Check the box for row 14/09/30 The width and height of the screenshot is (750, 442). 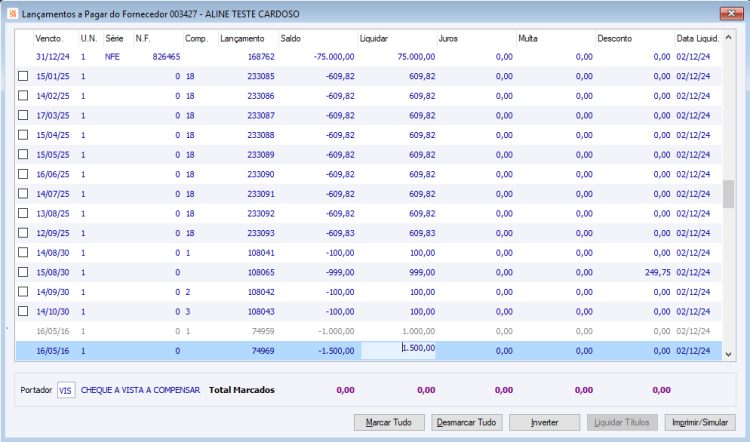coord(23,292)
